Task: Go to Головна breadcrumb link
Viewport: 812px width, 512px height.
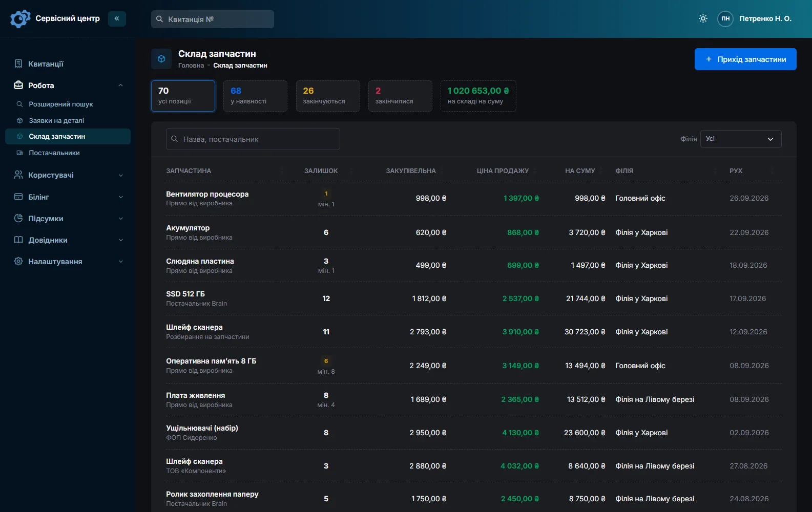Action: click(191, 66)
